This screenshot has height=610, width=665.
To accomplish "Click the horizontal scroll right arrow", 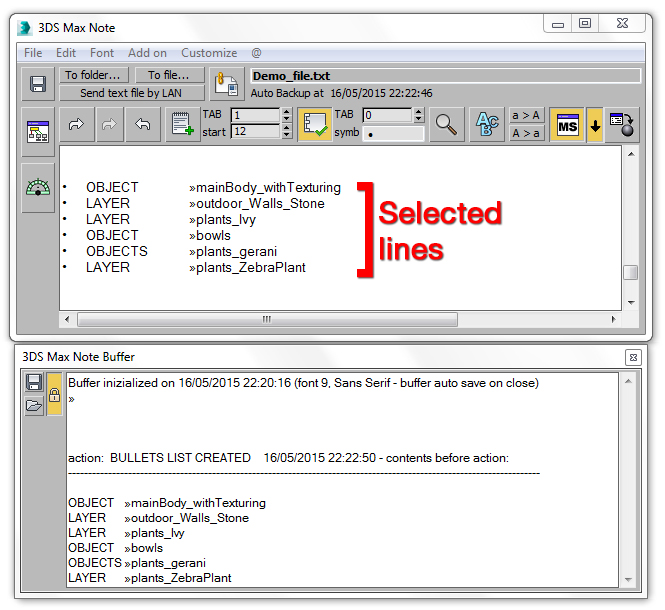I will (613, 319).
